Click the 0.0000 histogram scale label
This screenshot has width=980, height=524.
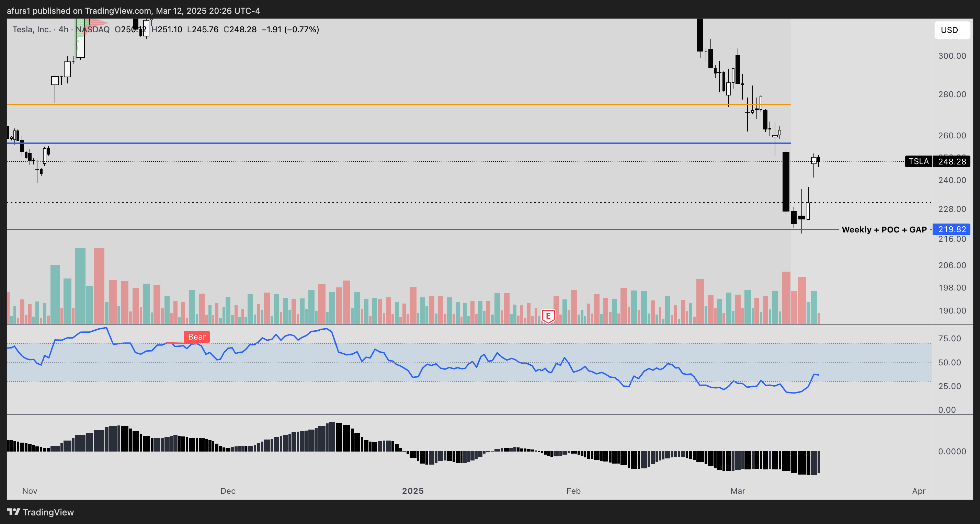952,451
